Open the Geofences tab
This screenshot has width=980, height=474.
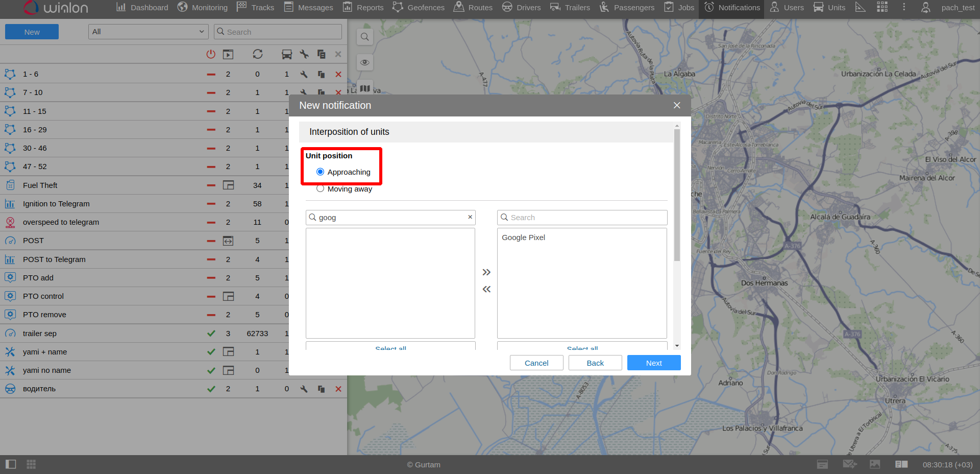click(x=419, y=7)
